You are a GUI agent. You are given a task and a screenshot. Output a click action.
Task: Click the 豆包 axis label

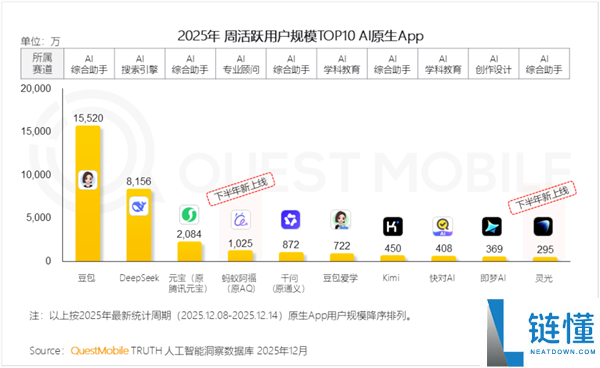tap(86, 278)
